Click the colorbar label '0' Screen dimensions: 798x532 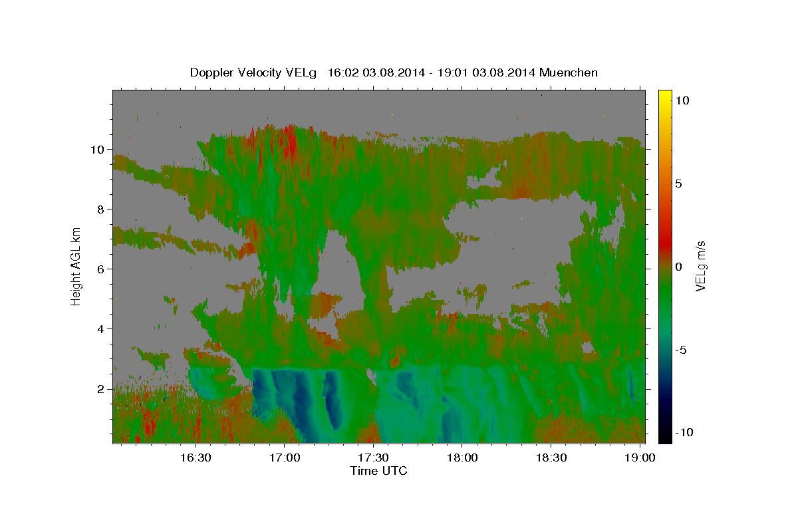[678, 267]
